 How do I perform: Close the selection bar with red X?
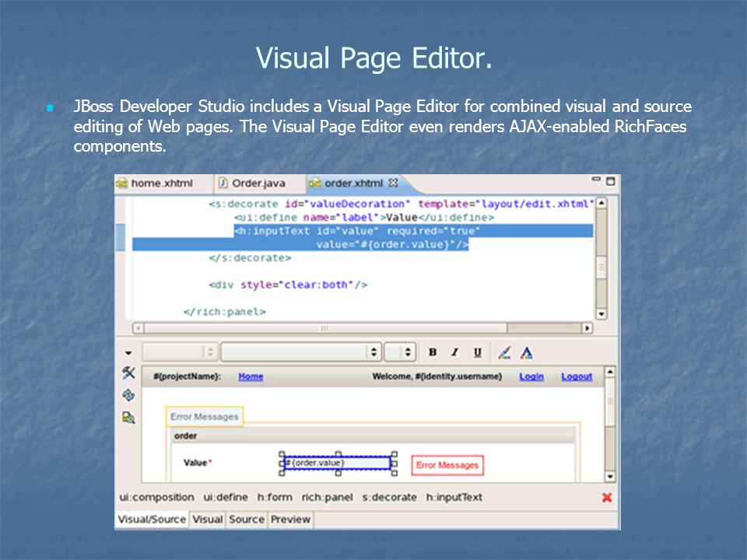[x=606, y=498]
